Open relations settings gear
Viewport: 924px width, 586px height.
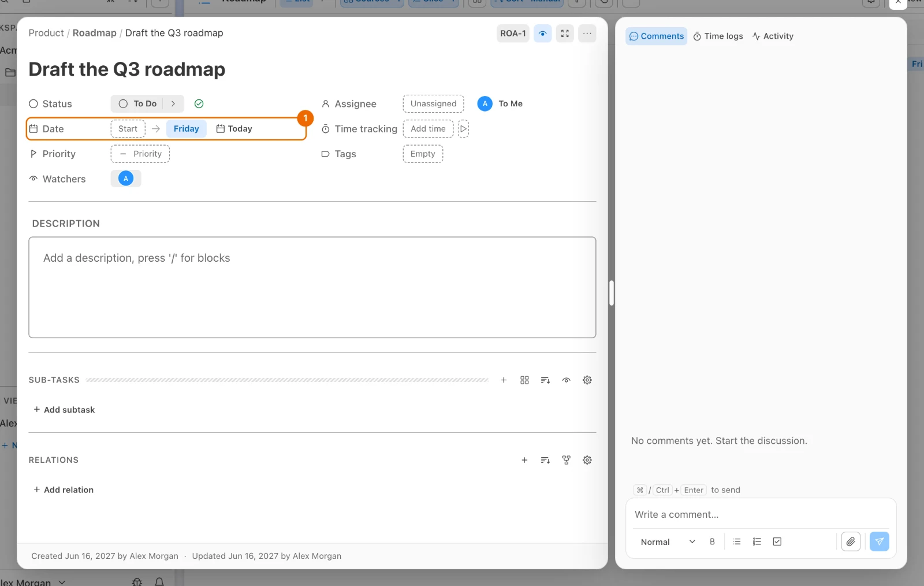tap(587, 460)
